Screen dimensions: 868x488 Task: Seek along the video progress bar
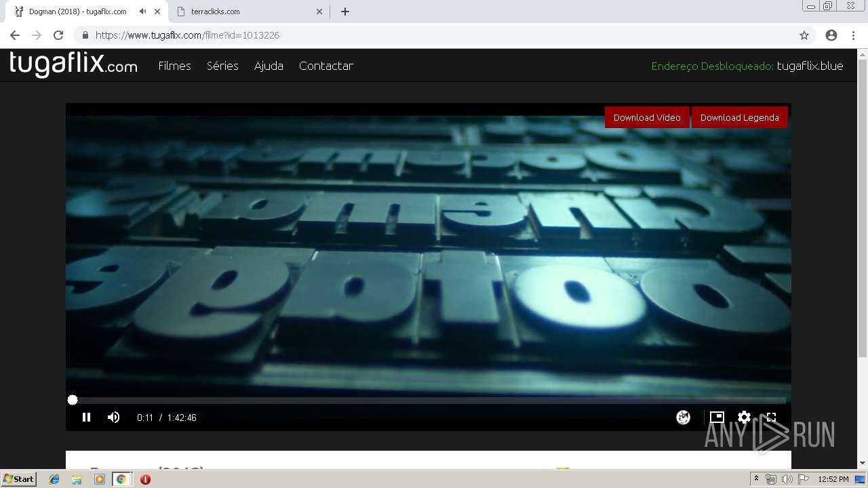point(429,400)
